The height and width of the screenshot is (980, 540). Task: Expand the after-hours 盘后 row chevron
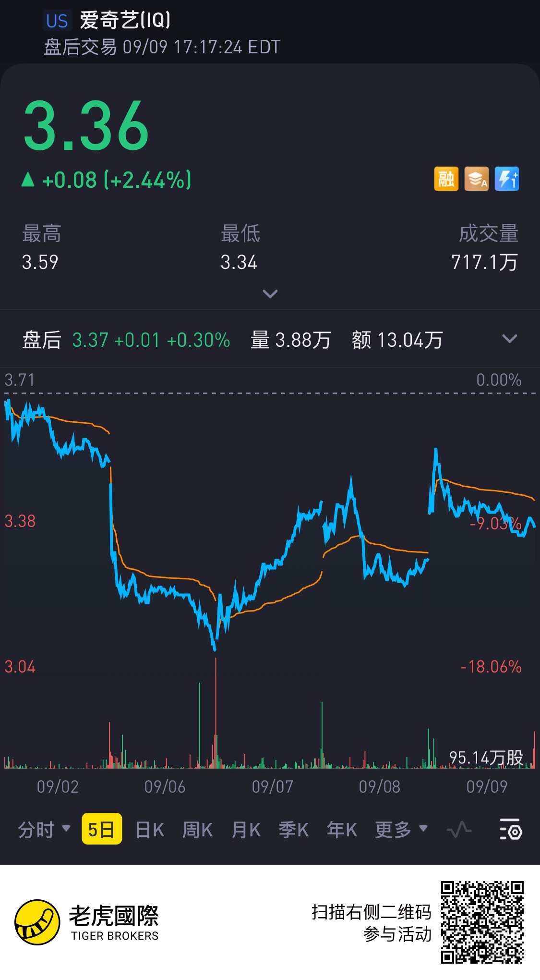(x=509, y=339)
